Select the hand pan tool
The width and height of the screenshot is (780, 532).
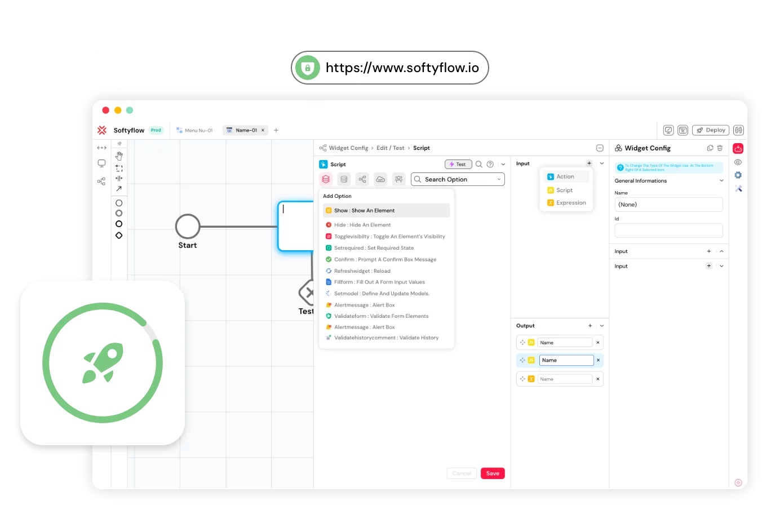pyautogui.click(x=119, y=156)
